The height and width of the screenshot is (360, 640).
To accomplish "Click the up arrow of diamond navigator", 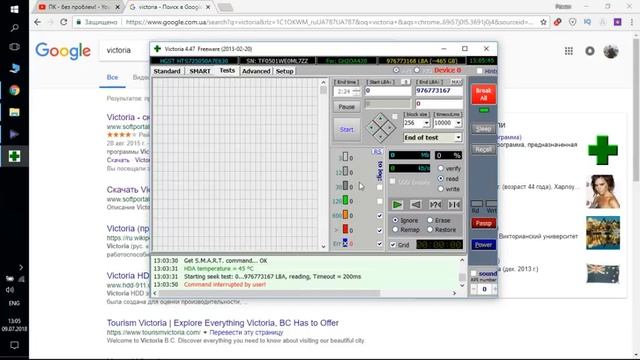I will click(380, 119).
